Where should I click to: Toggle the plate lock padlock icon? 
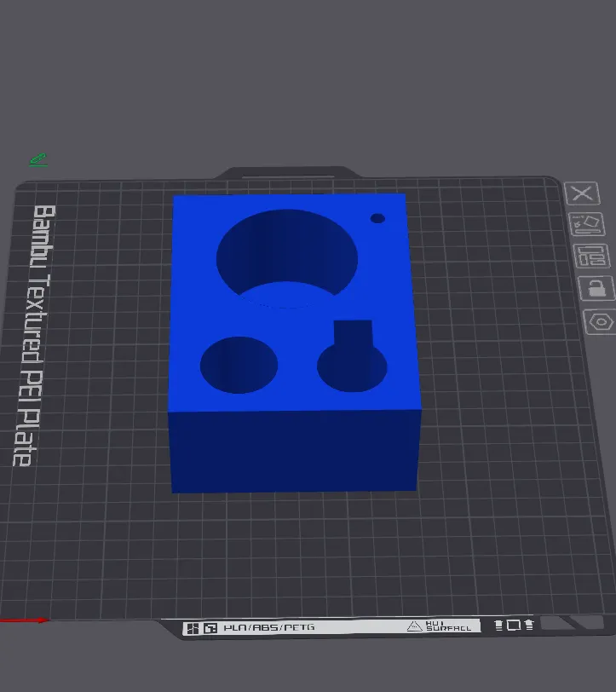coord(595,287)
